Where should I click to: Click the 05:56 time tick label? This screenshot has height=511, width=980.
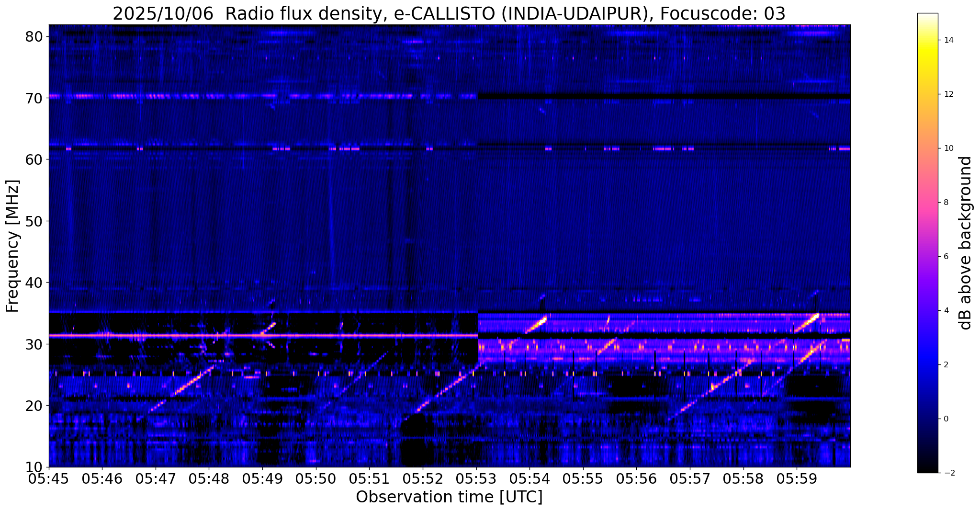[636, 479]
